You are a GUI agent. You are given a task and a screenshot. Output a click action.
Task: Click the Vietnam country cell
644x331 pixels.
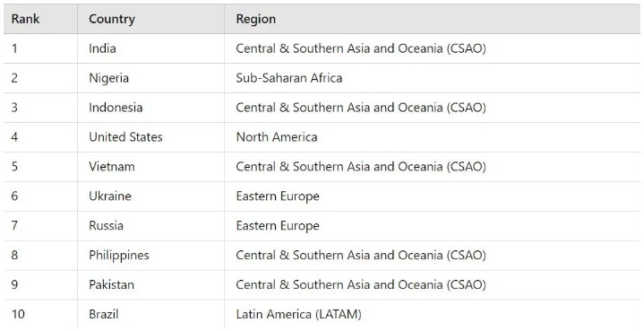point(150,167)
